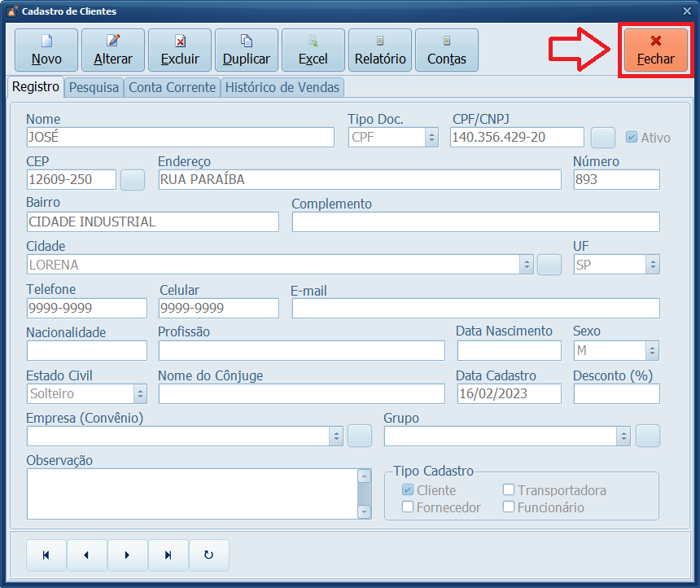This screenshot has height=588, width=700.
Task: Enable the Fornecedor checkbox
Action: click(409, 507)
